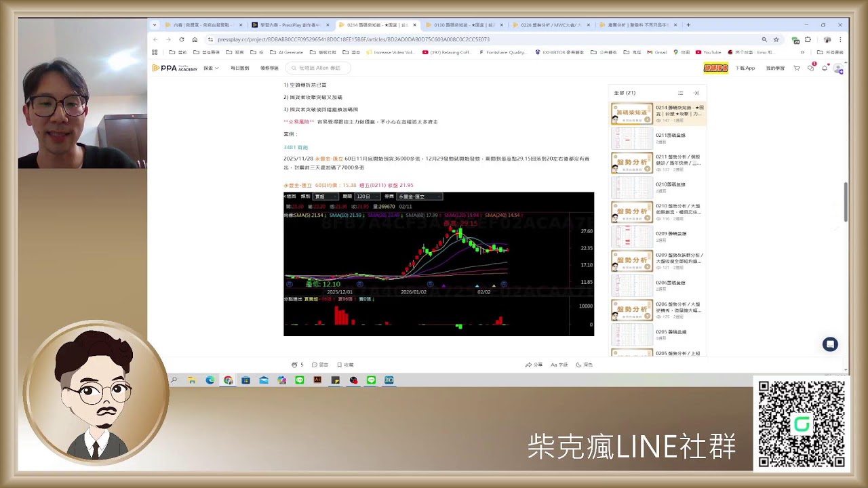Click the yellow promo banner button in header
868x488 pixels.
(716, 68)
